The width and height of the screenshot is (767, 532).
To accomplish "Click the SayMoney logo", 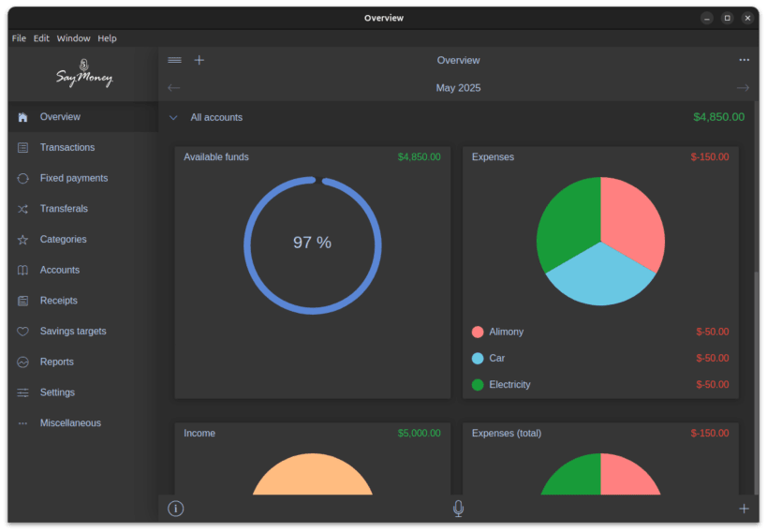I will [84, 74].
